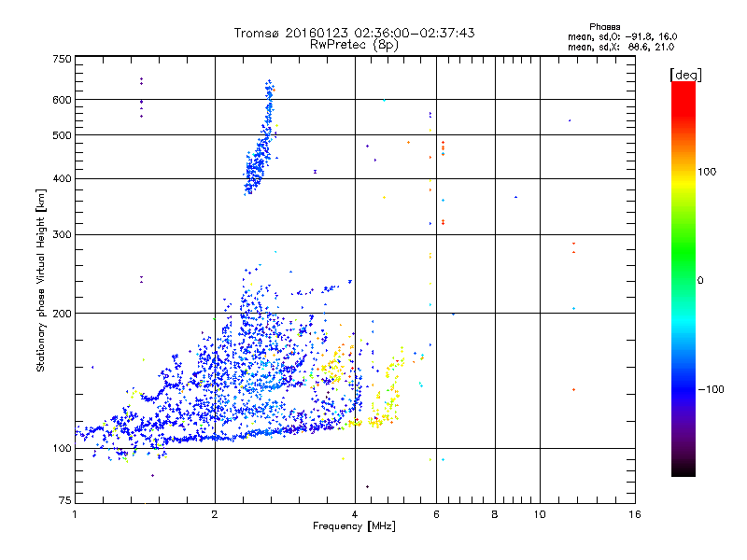Click the x-axis tick label '6'

(436, 514)
